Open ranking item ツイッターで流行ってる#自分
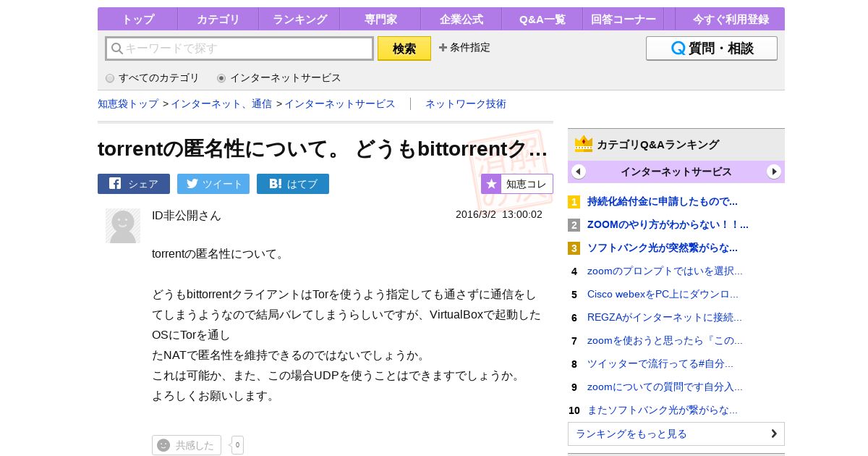 [x=660, y=363]
